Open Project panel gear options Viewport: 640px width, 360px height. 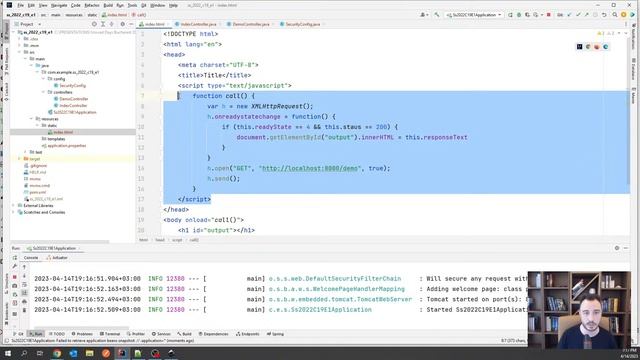pyautogui.click(x=122, y=24)
